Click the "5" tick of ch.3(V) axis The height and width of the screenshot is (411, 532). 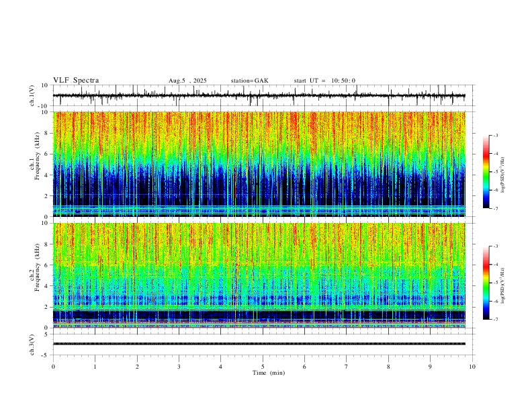click(x=46, y=334)
